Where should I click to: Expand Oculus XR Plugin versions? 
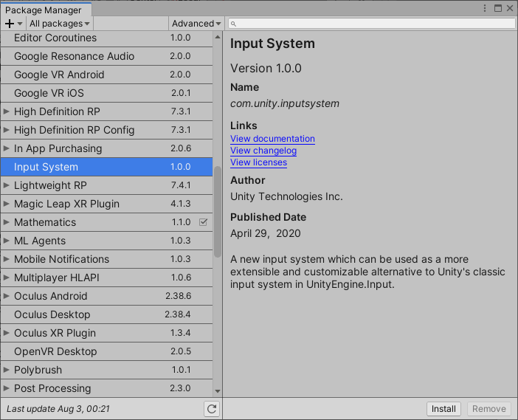pos(7,333)
